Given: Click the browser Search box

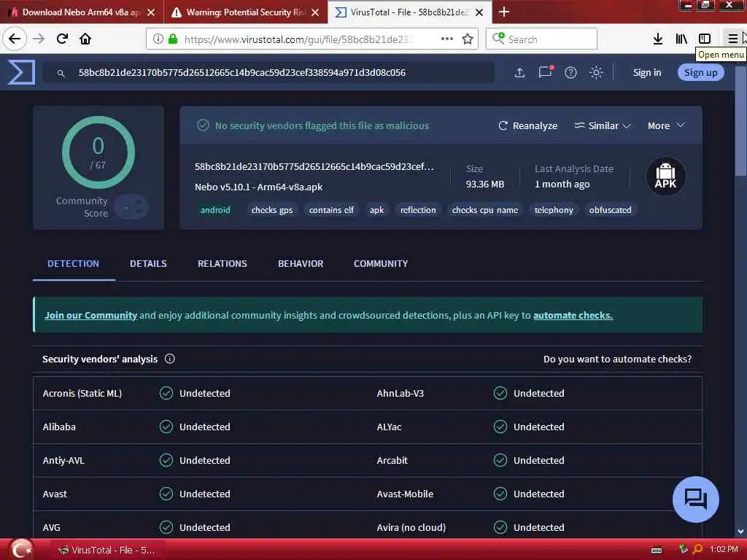Looking at the screenshot, I should [x=542, y=39].
